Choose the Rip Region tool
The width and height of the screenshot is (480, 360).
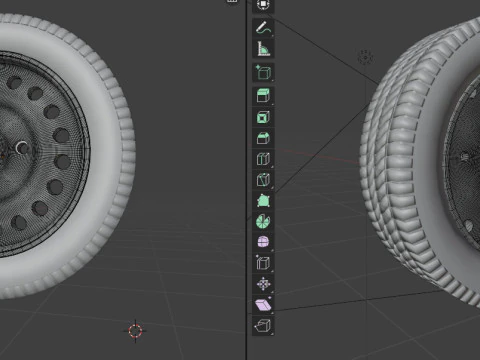click(263, 326)
